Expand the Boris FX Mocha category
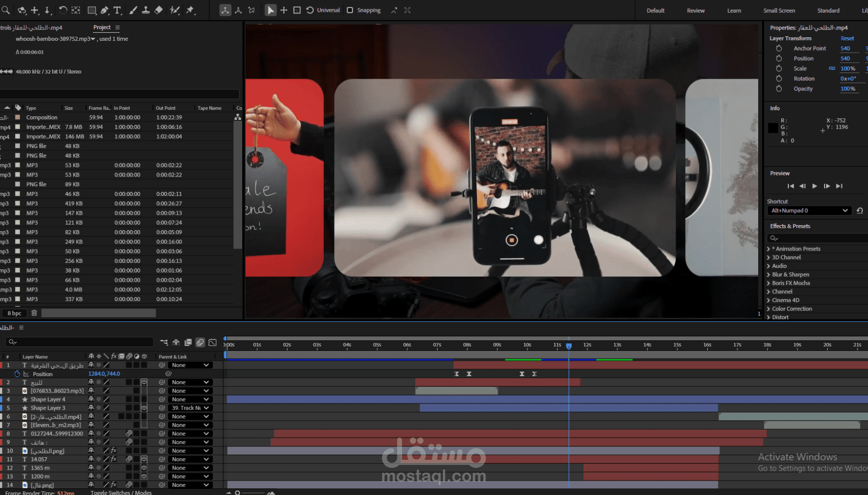This screenshot has width=868, height=495. coord(768,283)
